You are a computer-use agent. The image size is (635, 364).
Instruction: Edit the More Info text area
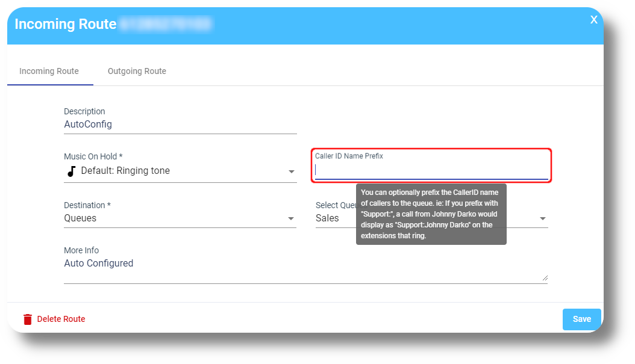(306, 269)
